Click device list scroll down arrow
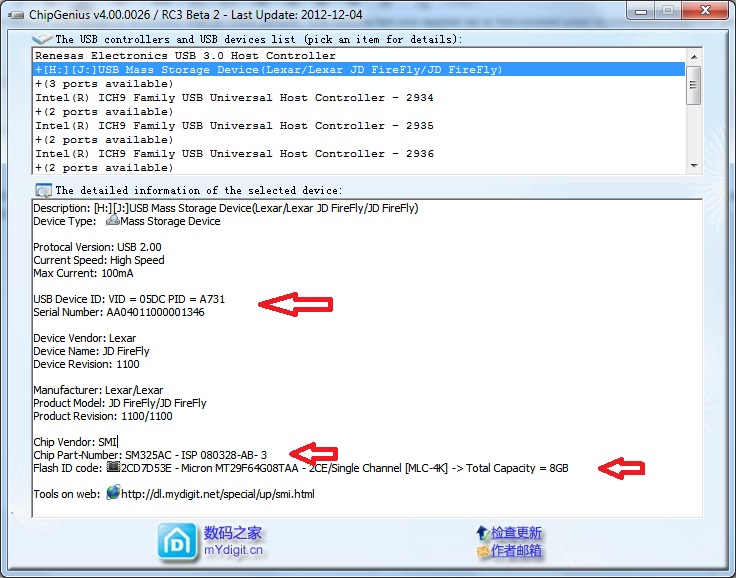The width and height of the screenshot is (736, 578). [x=694, y=165]
